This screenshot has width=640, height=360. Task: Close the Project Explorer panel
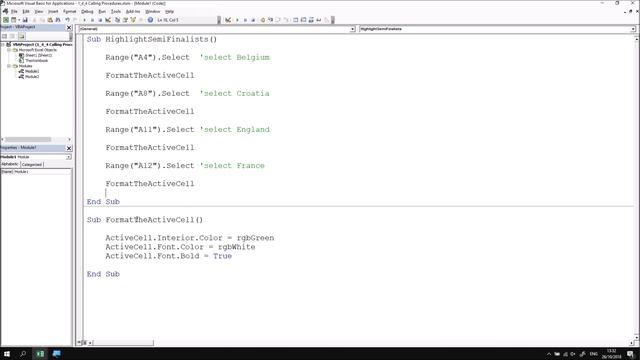69,27
